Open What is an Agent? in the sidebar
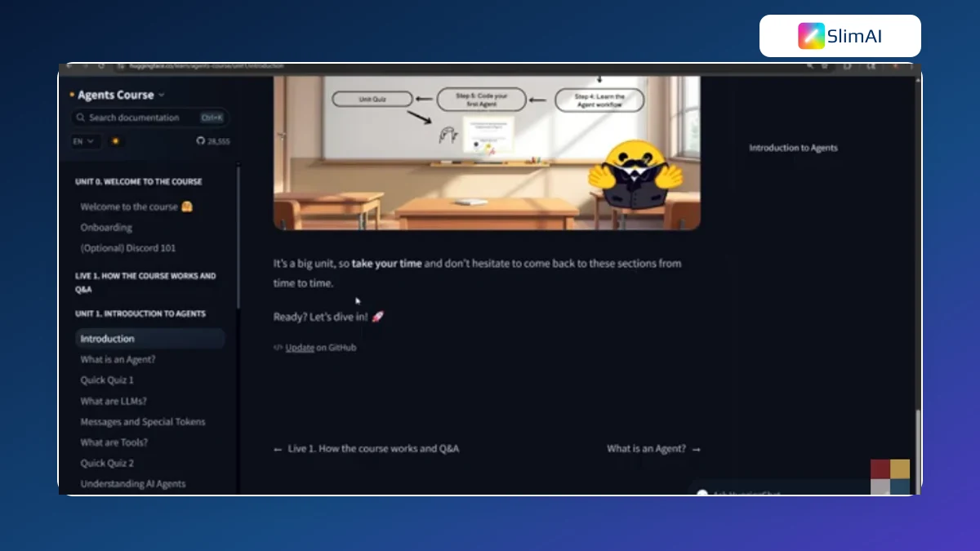 tap(118, 359)
